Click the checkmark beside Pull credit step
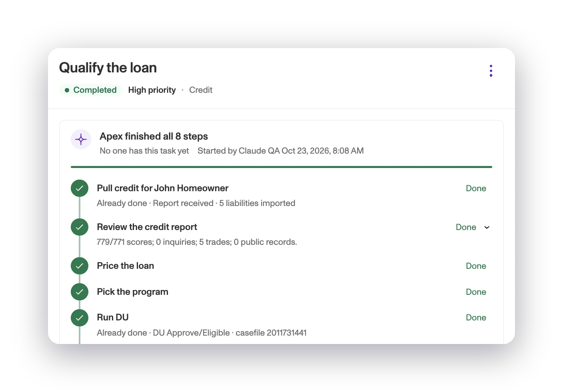This screenshot has width=563, height=392. 80,188
